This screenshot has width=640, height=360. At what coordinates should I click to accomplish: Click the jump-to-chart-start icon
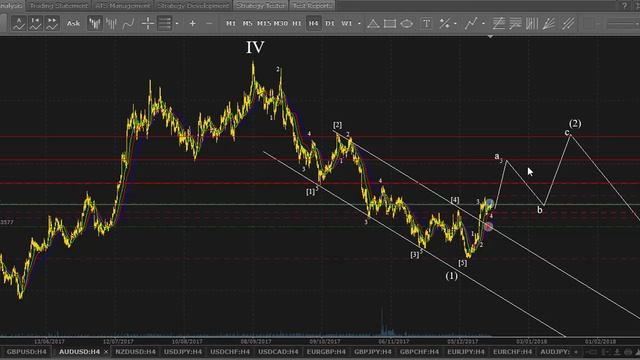coord(36,23)
